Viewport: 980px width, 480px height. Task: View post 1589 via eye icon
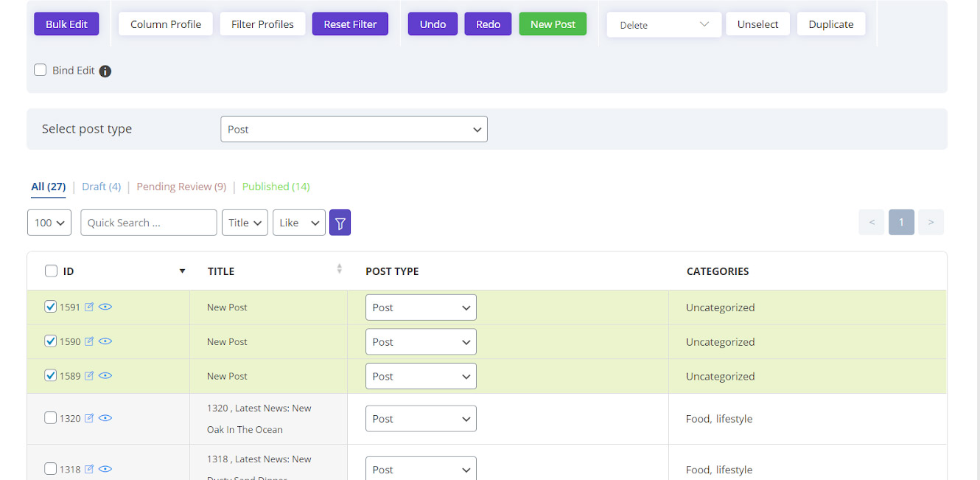(105, 376)
